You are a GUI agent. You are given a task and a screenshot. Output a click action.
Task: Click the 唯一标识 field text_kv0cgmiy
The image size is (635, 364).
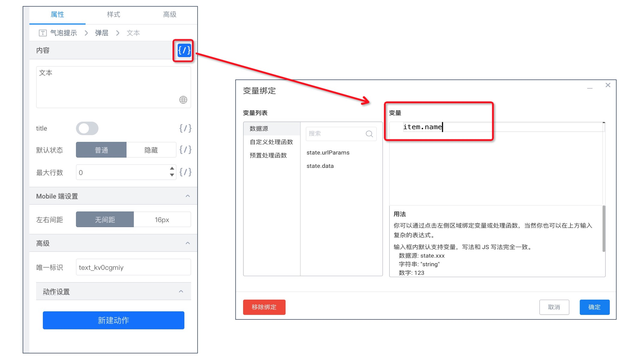click(133, 267)
